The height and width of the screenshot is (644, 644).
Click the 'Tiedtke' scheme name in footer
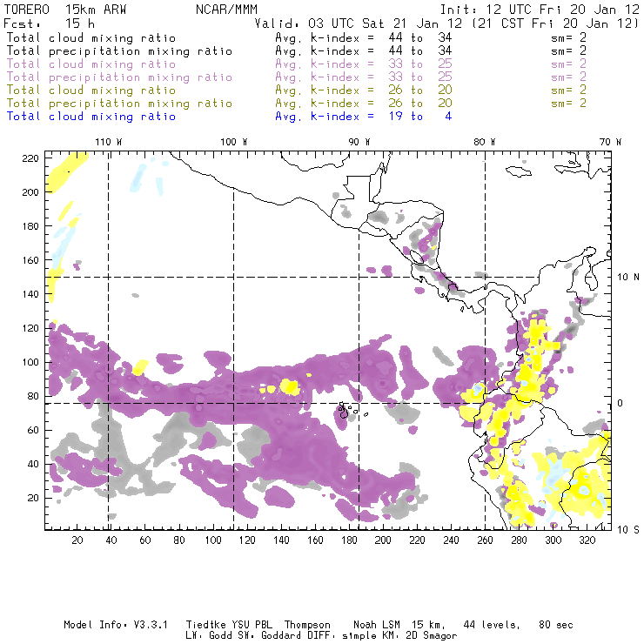point(205,625)
